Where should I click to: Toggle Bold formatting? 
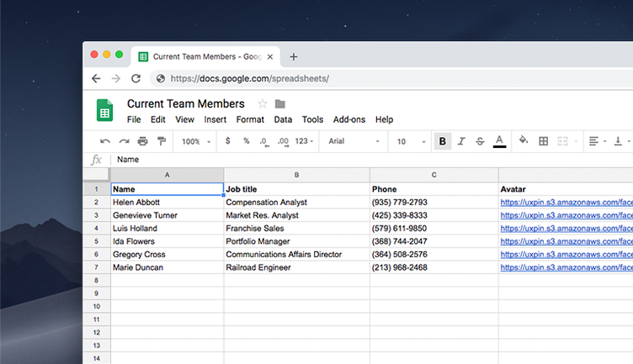443,141
